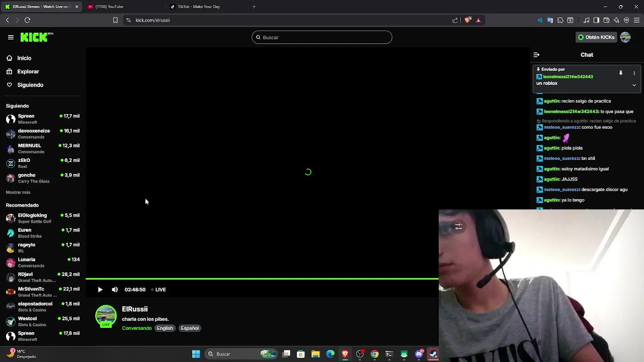The height and width of the screenshot is (362, 644).
Task: Open the davooxeneize channel
Action: [43, 133]
